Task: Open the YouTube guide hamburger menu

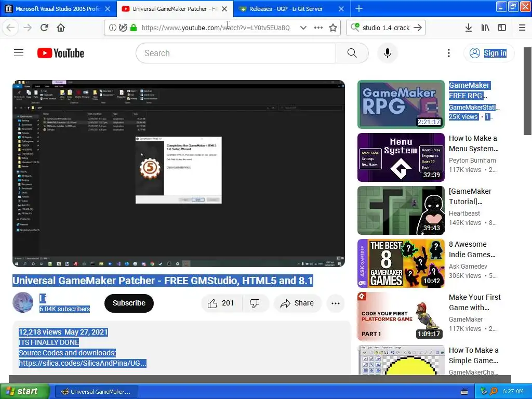Action: (19, 53)
